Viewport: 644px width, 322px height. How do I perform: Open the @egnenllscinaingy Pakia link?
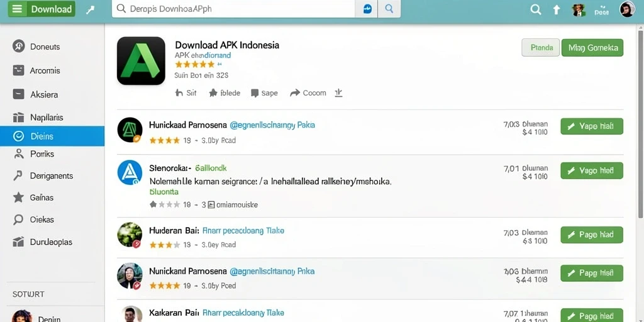tap(272, 125)
